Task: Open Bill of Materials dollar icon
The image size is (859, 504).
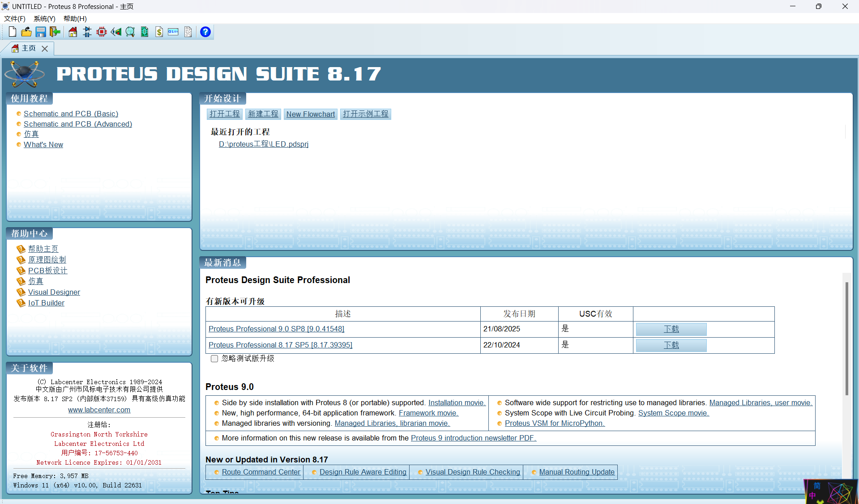Action: (x=159, y=32)
